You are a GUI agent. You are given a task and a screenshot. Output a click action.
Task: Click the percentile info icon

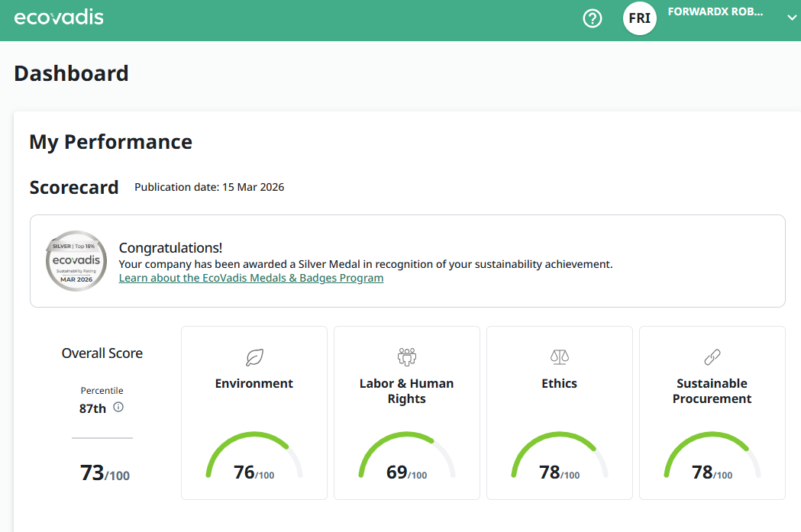(118, 408)
